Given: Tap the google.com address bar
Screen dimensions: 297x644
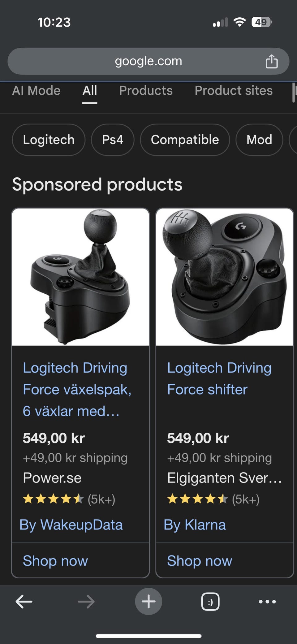Looking at the screenshot, I should pyautogui.click(x=148, y=61).
